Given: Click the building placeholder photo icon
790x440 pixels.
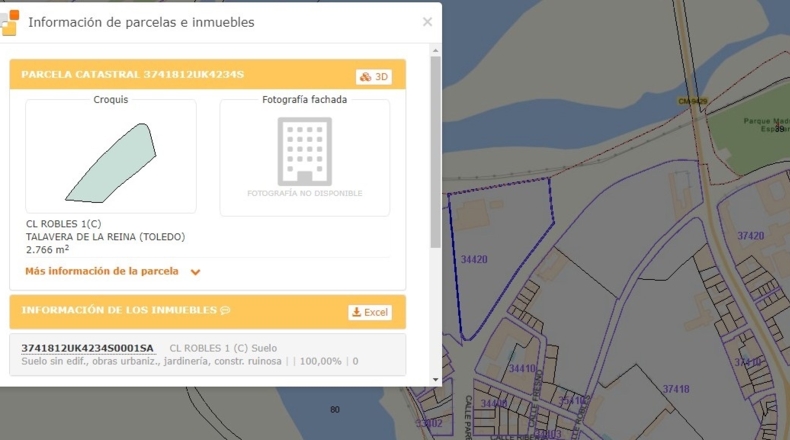Looking at the screenshot, I should pos(304,151).
